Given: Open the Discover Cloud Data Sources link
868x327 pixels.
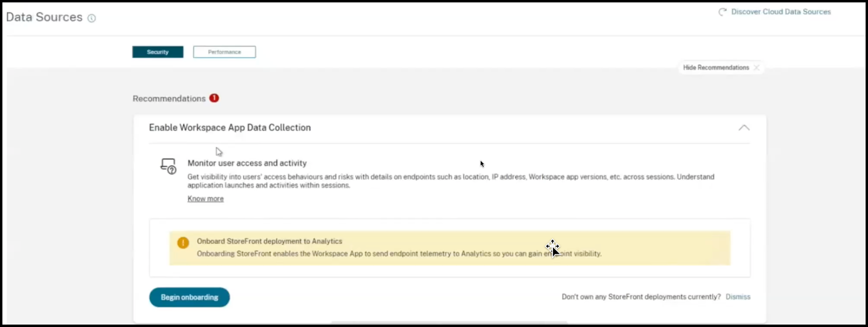Looking at the screenshot, I should 781,12.
